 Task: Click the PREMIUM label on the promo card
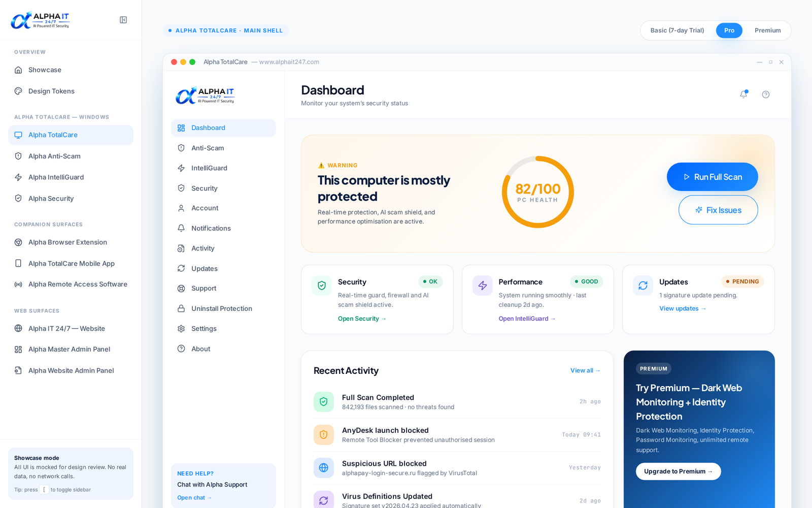(654, 369)
